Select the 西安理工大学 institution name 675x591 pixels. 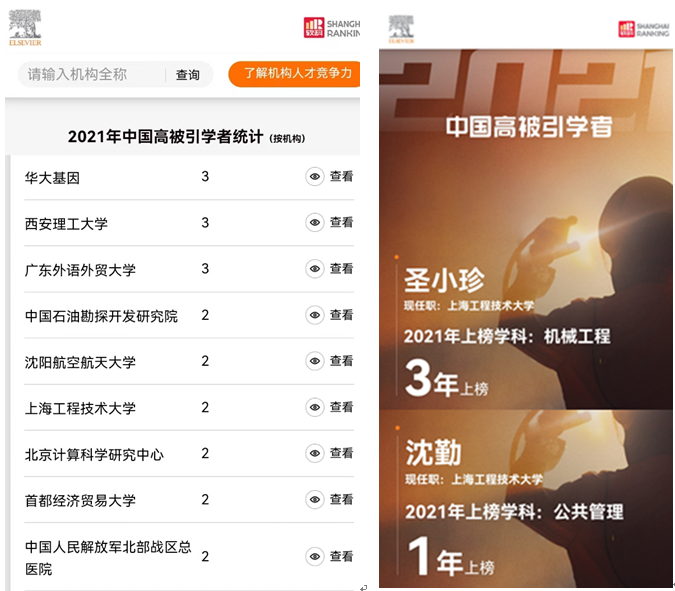click(66, 224)
